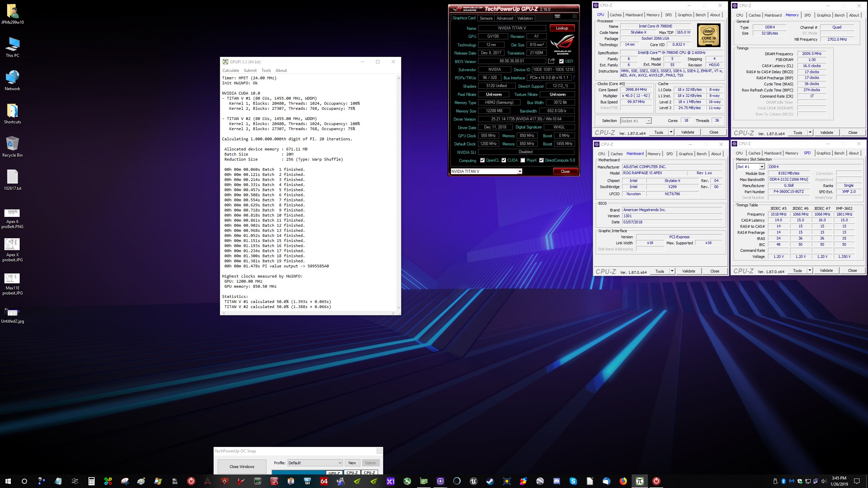The height and width of the screenshot is (488, 868).
Task: Open the Calculator from the taskbar
Action: 92,481
